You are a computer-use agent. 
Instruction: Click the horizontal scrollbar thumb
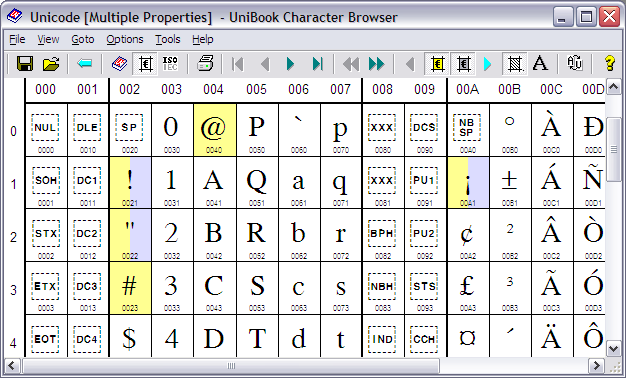(x=231, y=365)
